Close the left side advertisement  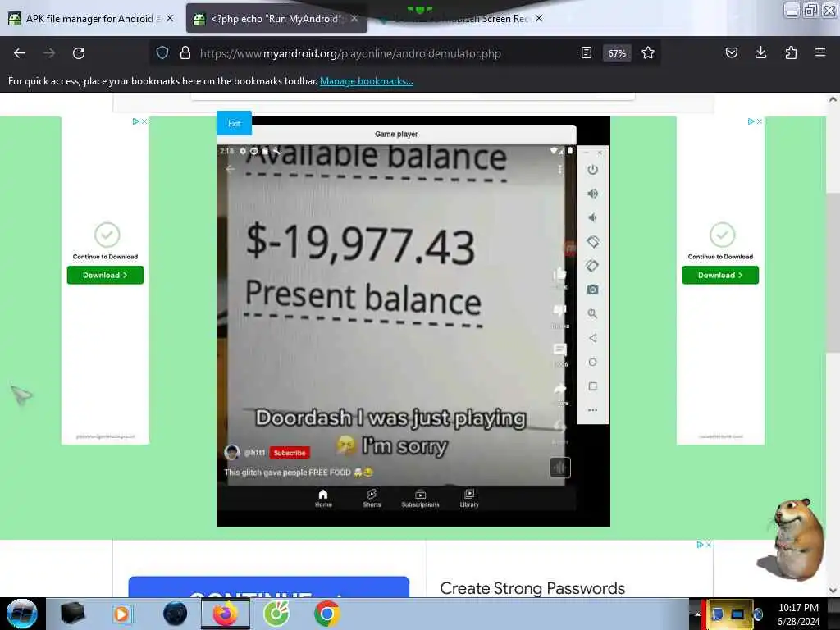[144, 121]
